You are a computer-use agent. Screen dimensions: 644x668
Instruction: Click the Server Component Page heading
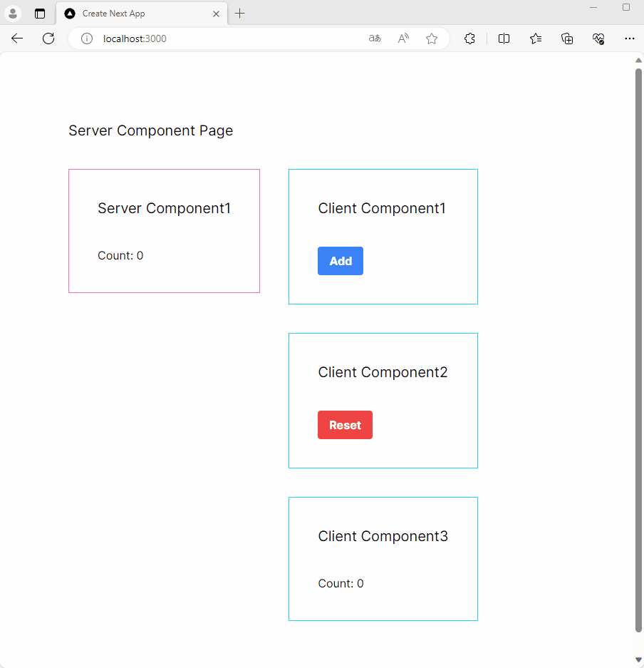tap(151, 130)
